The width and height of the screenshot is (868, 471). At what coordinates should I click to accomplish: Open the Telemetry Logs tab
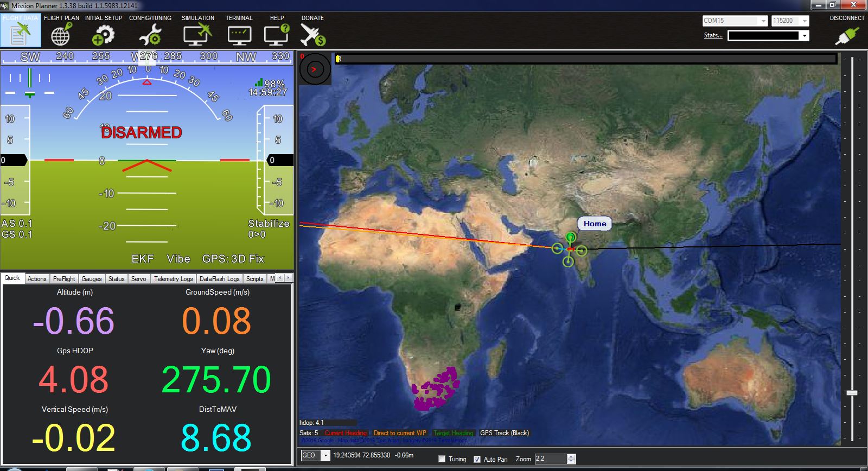[174, 279]
